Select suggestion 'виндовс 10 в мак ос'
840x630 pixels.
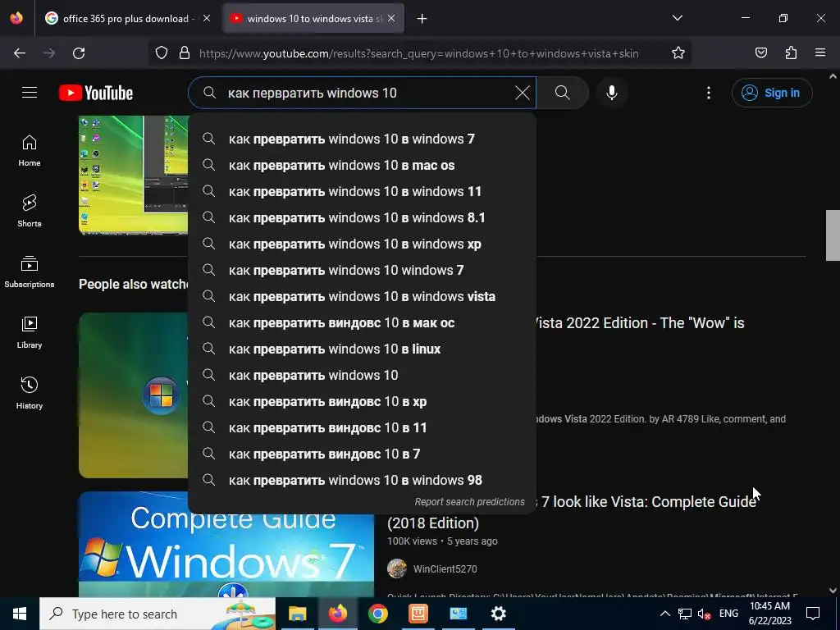pyautogui.click(x=362, y=322)
